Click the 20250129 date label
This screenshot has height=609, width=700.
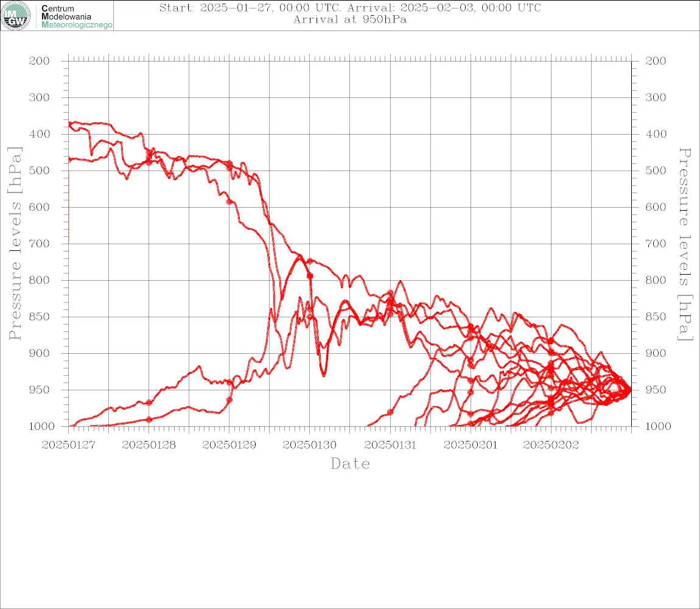coord(229,445)
